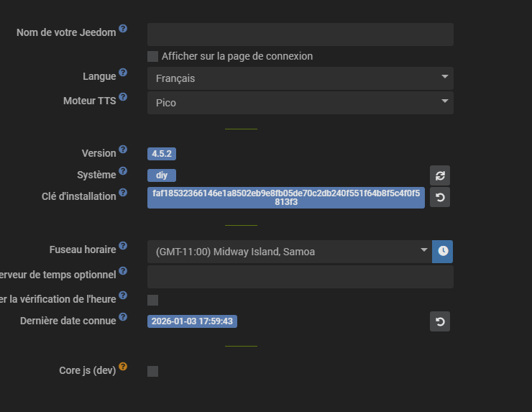Click the Nom de votre Jeedom field
Image resolution: width=532 pixels, height=412 pixels.
(x=300, y=35)
